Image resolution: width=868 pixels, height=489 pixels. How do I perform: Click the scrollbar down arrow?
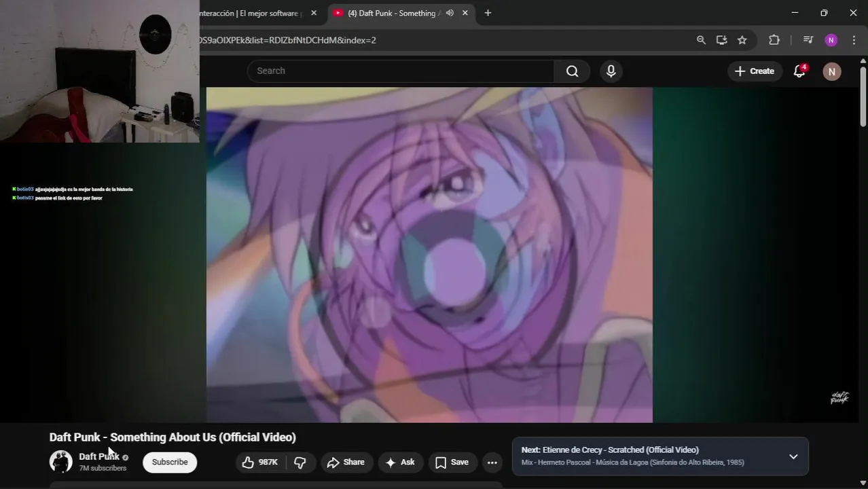pos(863,483)
